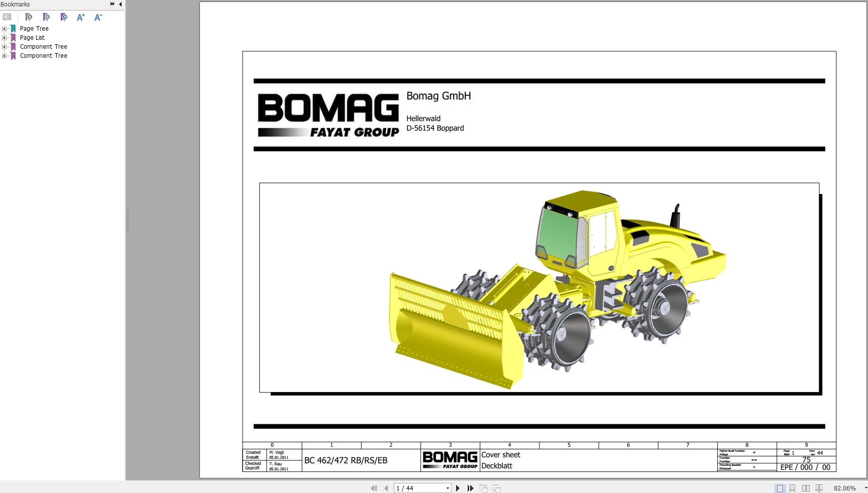This screenshot has height=493, width=868.
Task: Select the first Component Tree bookmark
Action: (44, 47)
